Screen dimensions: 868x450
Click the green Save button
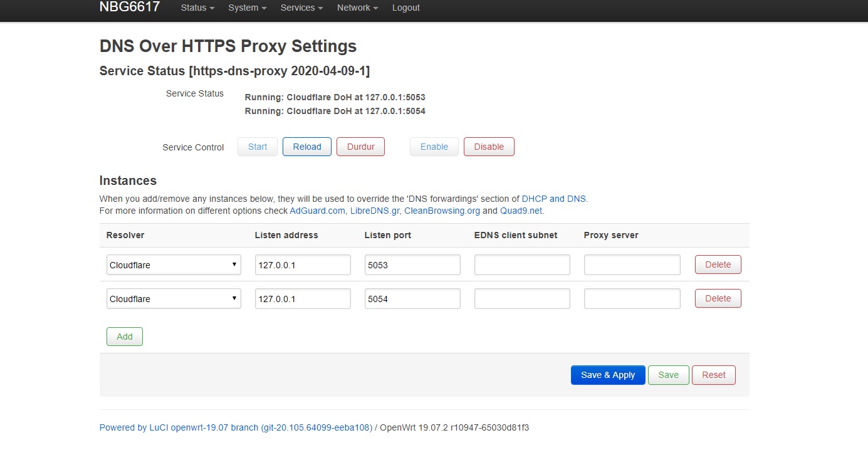pos(668,375)
